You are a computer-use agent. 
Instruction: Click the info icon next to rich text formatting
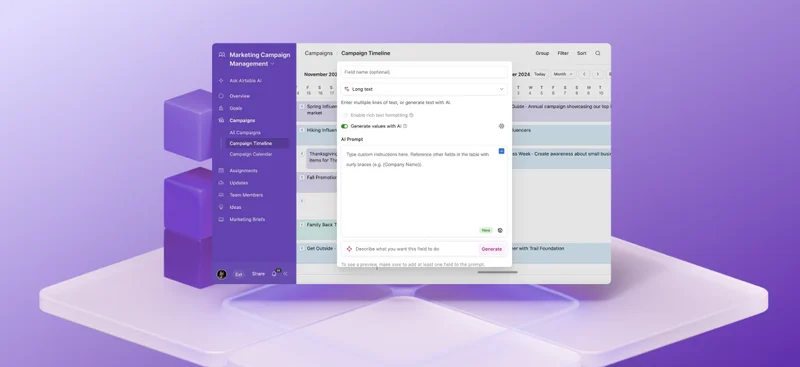(x=411, y=115)
